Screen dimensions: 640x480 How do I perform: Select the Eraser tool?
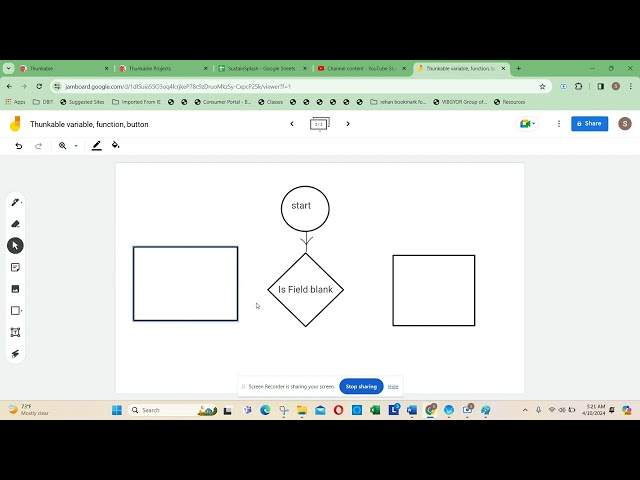click(16, 224)
